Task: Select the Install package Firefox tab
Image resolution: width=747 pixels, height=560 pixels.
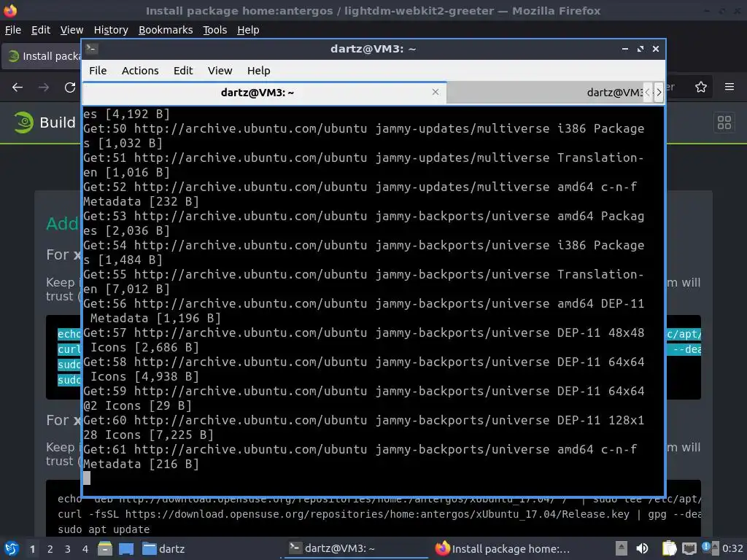Action: coord(42,56)
